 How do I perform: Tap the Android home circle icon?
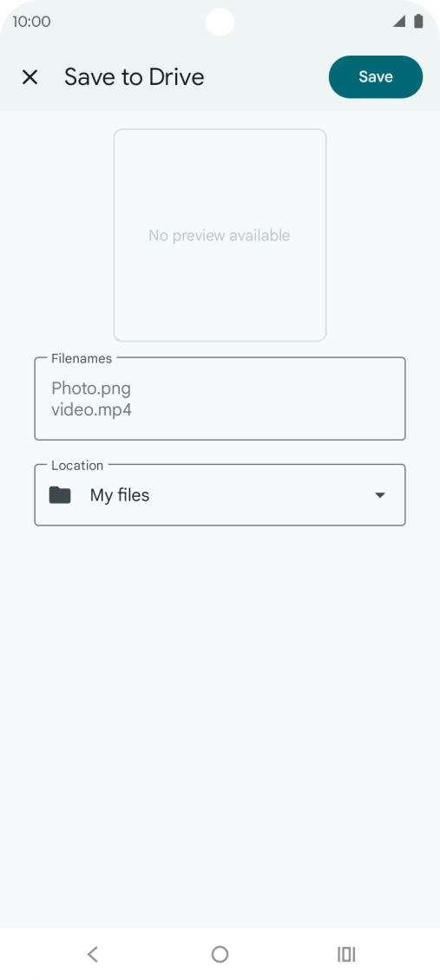220,954
